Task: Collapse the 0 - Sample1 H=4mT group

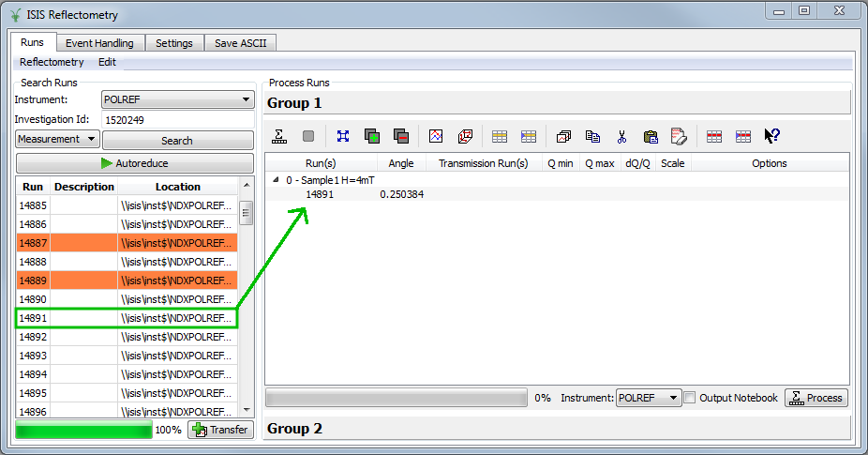Action: pos(276,179)
